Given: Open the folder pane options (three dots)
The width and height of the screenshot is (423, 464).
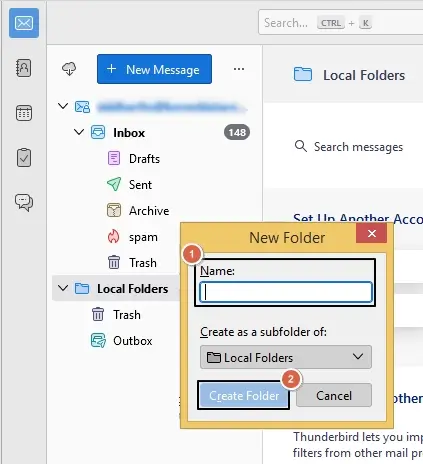Looking at the screenshot, I should tap(239, 69).
